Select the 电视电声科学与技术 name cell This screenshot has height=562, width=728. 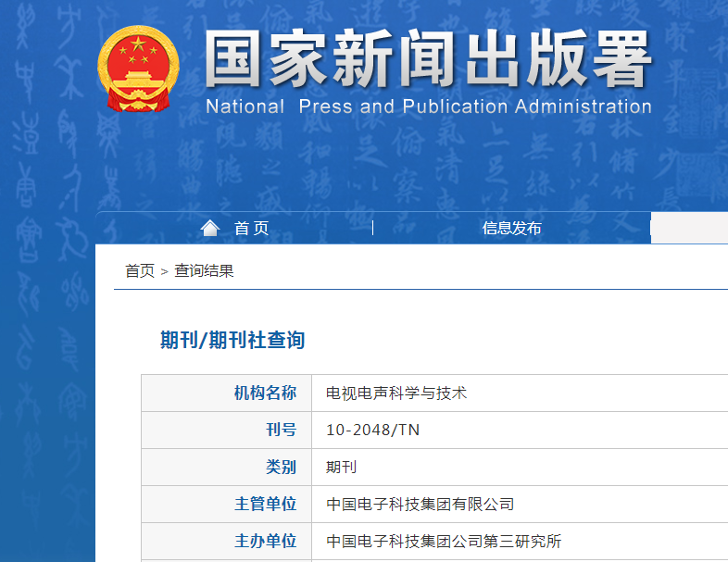click(396, 393)
